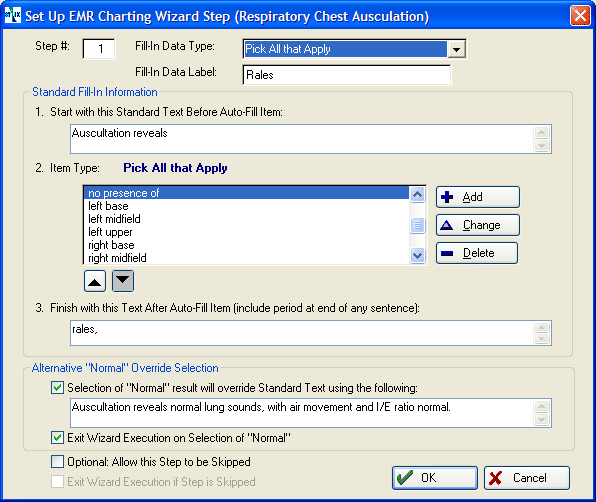Toggle Exit Wizard Execution on "Normal" checkbox
Viewport: 596px width, 502px height.
pyautogui.click(x=57, y=438)
